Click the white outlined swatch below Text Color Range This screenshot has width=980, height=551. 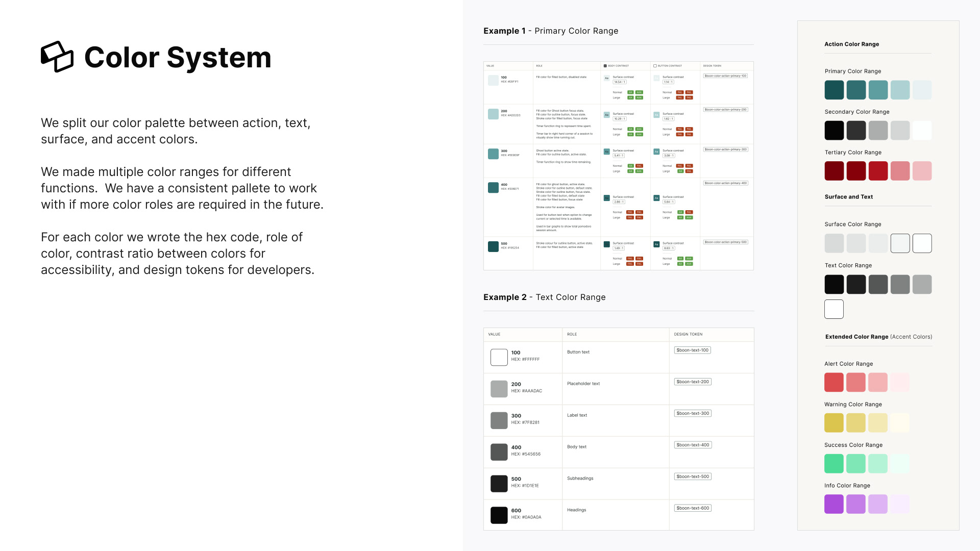tap(834, 309)
